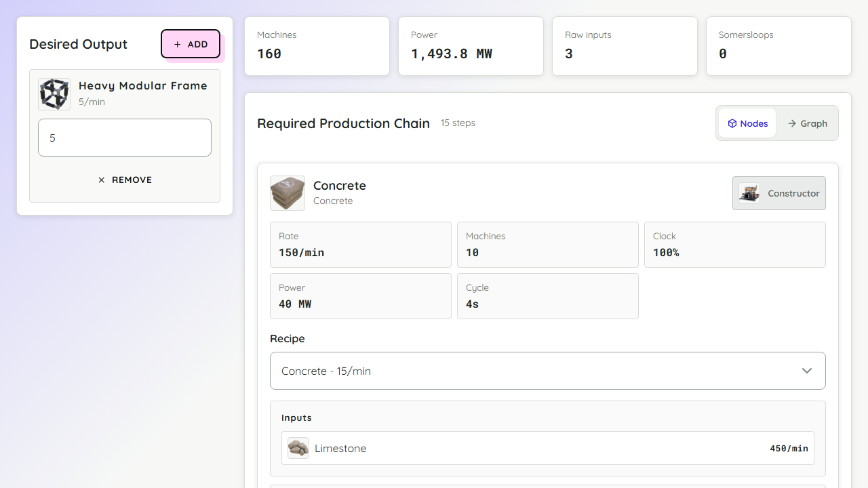The width and height of the screenshot is (868, 488).
Task: Click the Somersloops value 0
Action: [723, 54]
